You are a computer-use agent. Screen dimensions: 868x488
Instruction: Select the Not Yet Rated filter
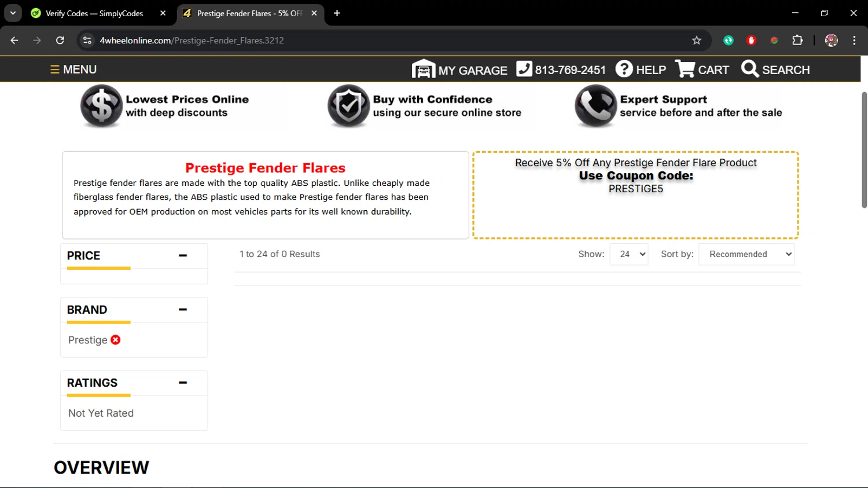101,413
